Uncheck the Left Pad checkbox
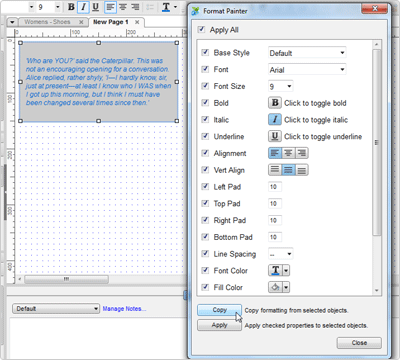This screenshot has height=360, width=400. pos(205,186)
